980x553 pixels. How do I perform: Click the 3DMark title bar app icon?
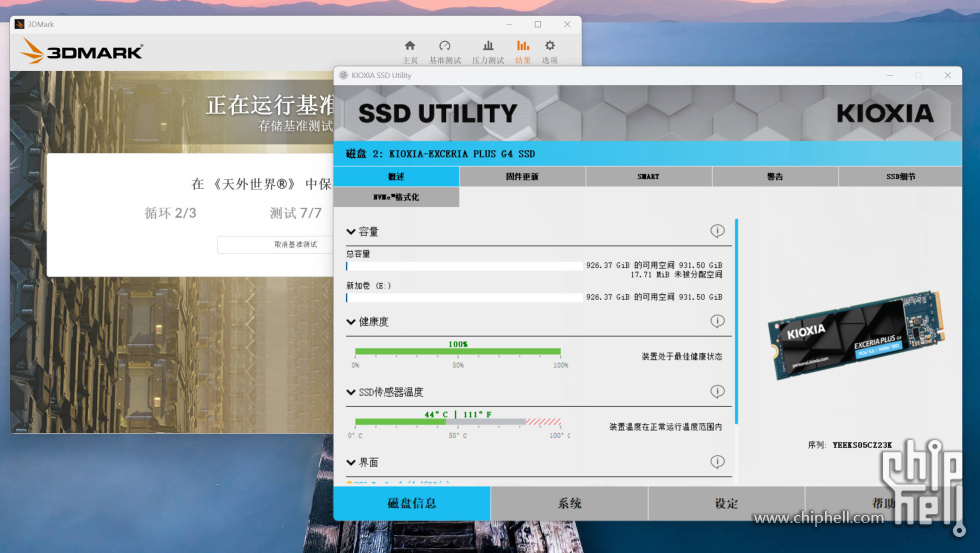click(x=19, y=24)
